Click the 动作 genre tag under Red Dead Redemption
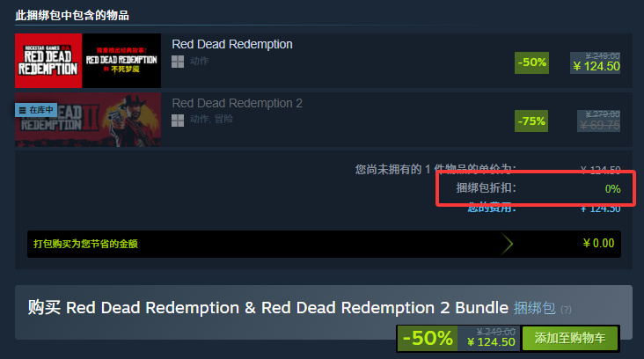 click(199, 61)
